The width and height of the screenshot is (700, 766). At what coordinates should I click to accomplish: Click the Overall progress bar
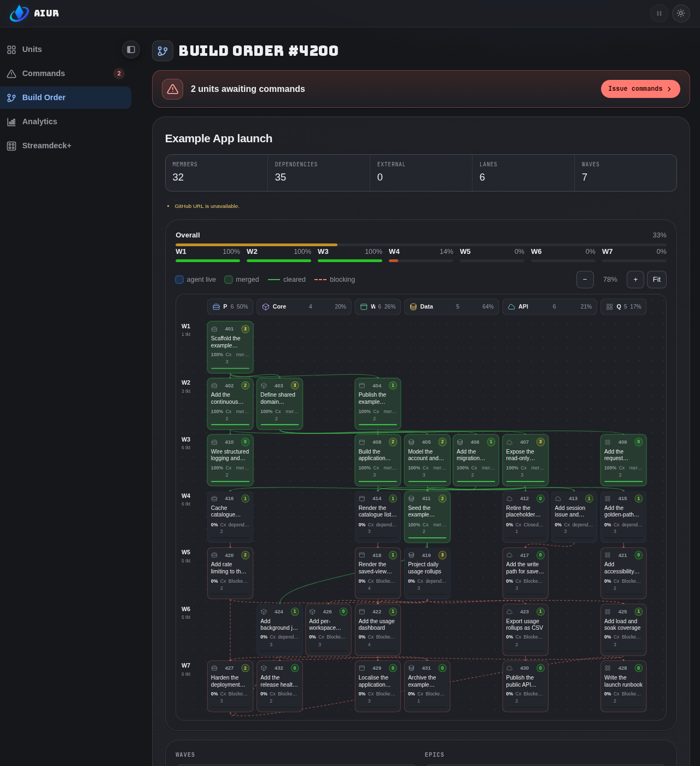421,245
